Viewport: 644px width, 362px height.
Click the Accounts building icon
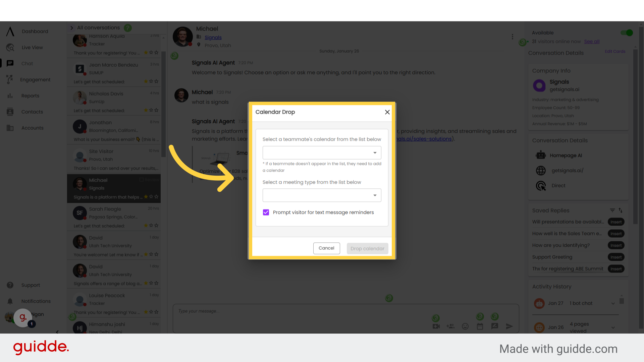[10, 128]
